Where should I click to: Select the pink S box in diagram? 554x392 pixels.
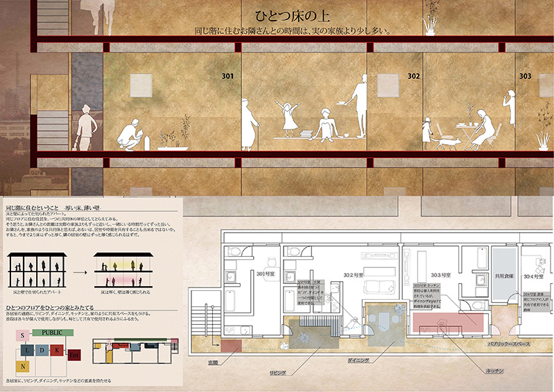click(22, 335)
